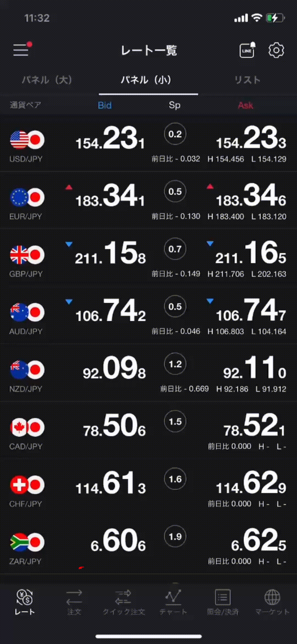Open the Inquiry/Settlement (照会/決済) icon
The image size is (297, 644).
[x=223, y=602]
